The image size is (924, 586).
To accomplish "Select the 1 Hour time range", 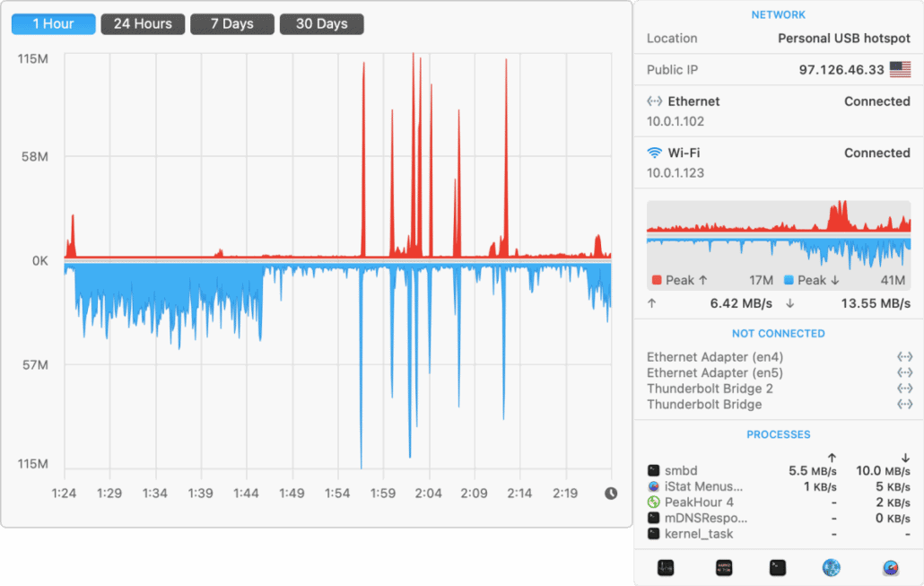I will click(53, 24).
